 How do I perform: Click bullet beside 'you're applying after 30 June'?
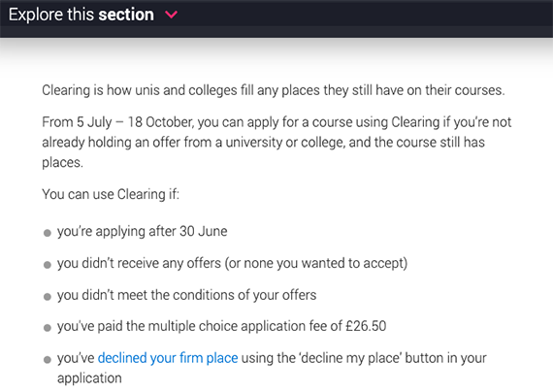coord(48,233)
